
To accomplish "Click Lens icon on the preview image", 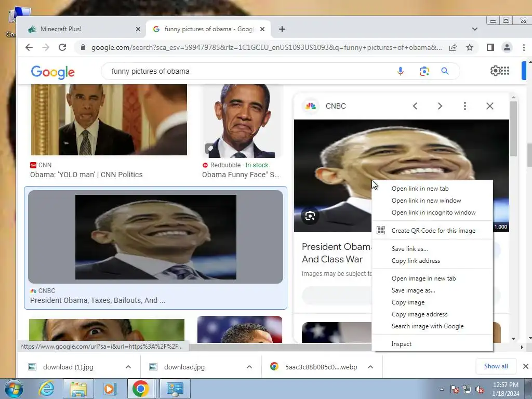I will pyautogui.click(x=310, y=216).
